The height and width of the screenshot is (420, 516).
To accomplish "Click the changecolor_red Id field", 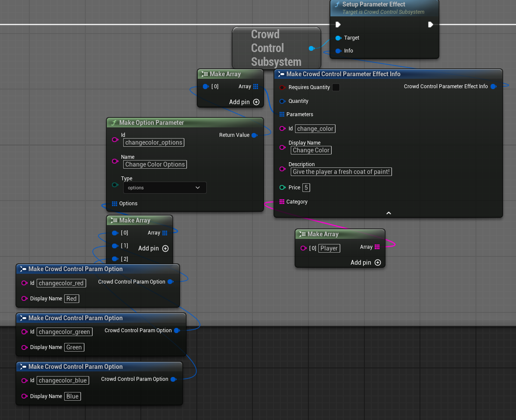I will tap(61, 283).
